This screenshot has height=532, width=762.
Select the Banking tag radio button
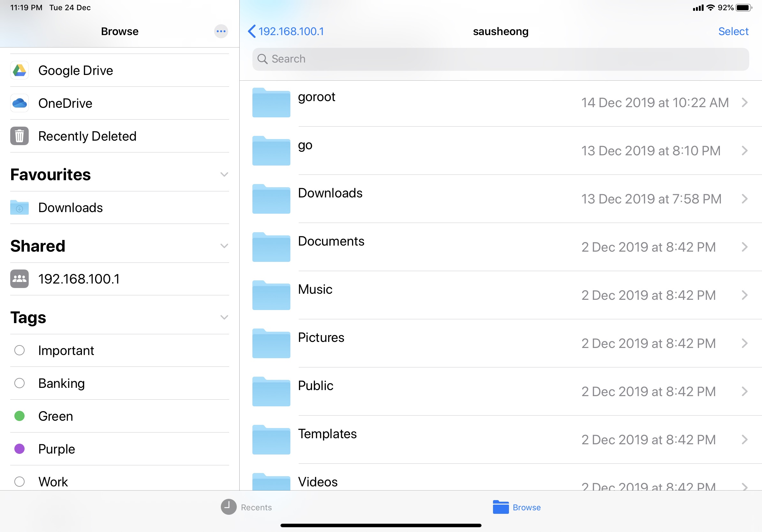19,383
